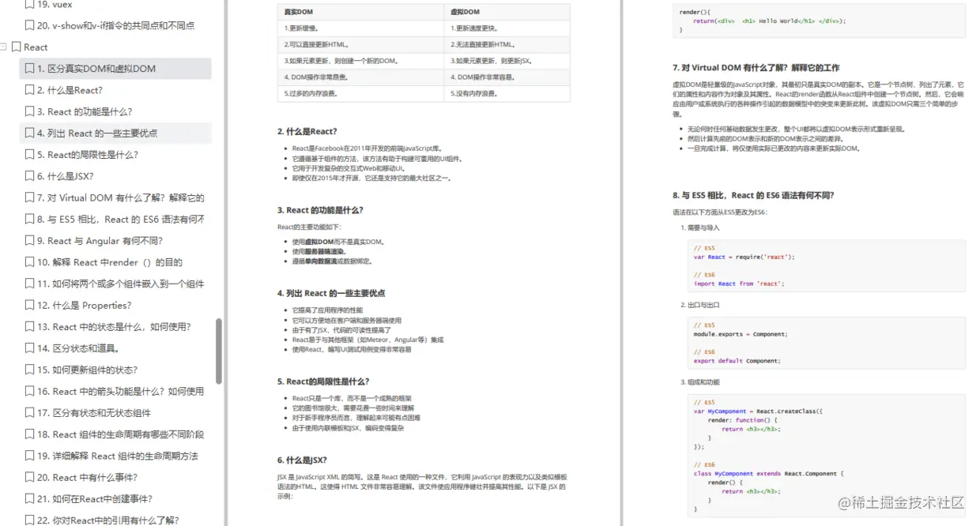
Task: Click the bookmark icon beside 'React' group
Action: (x=16, y=47)
